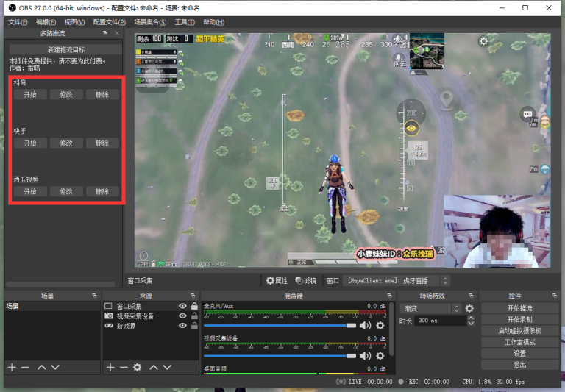Mute 视频采集设备 with speaker icon

click(365, 355)
